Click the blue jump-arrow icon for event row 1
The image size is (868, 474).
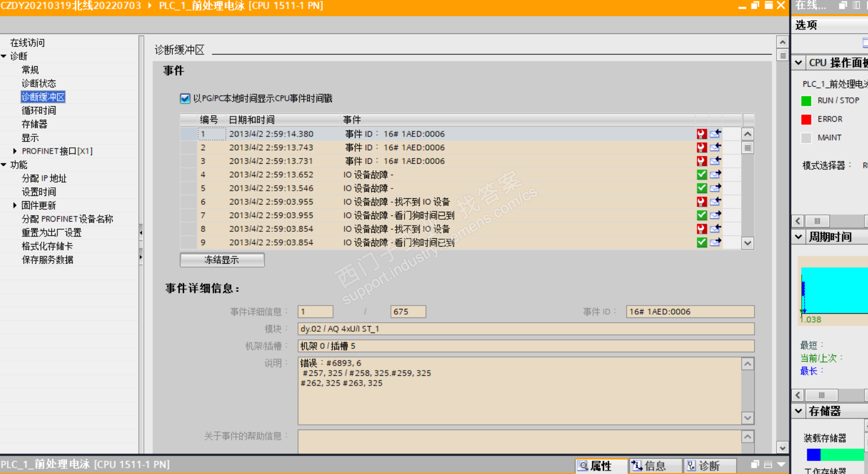[715, 134]
